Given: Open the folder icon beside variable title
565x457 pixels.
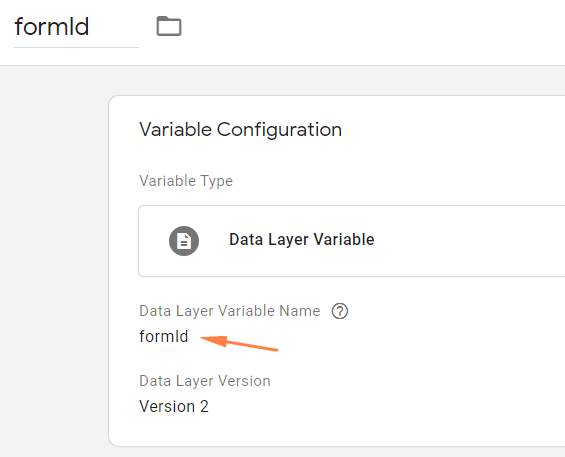Looking at the screenshot, I should coord(169,26).
